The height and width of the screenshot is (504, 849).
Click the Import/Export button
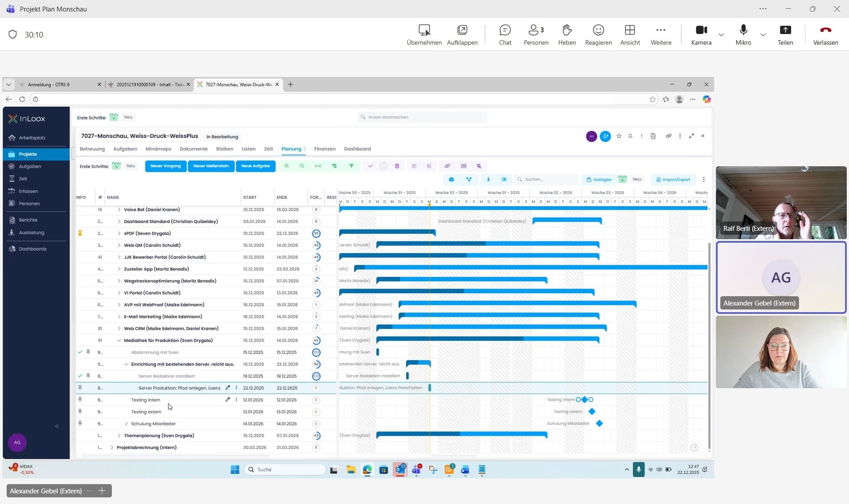pyautogui.click(x=673, y=179)
